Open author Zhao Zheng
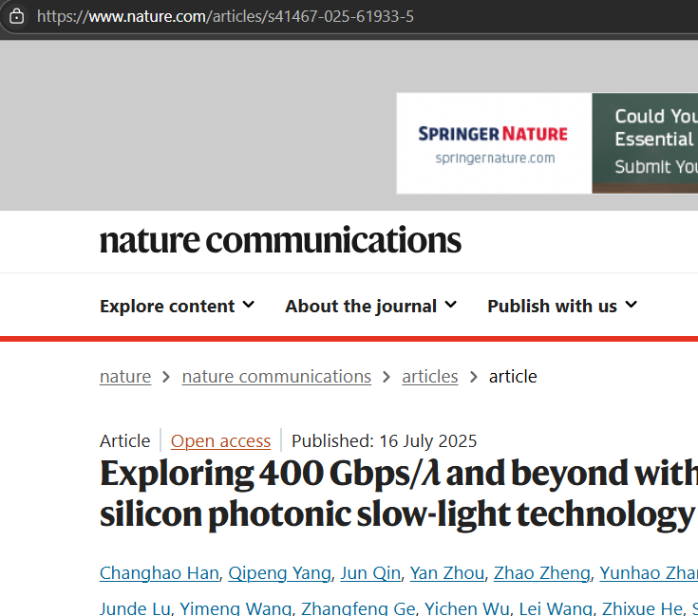The image size is (698, 616). click(x=542, y=573)
